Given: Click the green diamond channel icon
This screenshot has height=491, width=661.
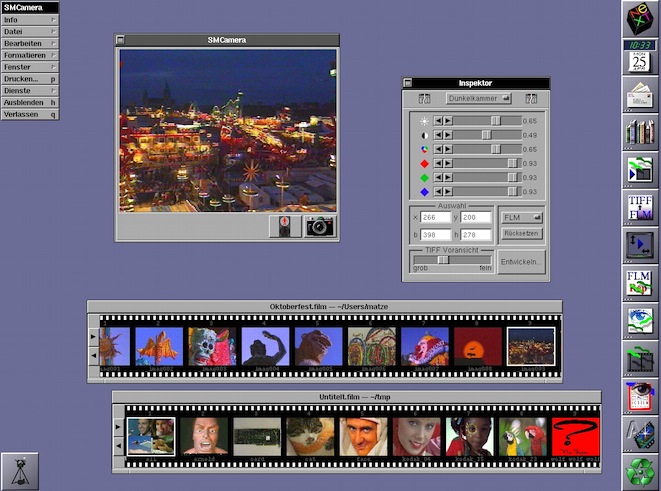Looking at the screenshot, I should point(425,178).
